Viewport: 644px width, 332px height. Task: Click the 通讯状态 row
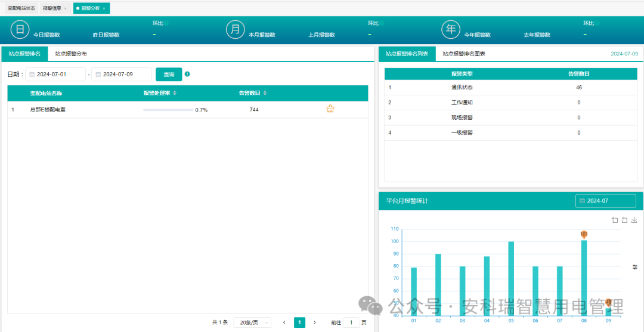[510, 88]
